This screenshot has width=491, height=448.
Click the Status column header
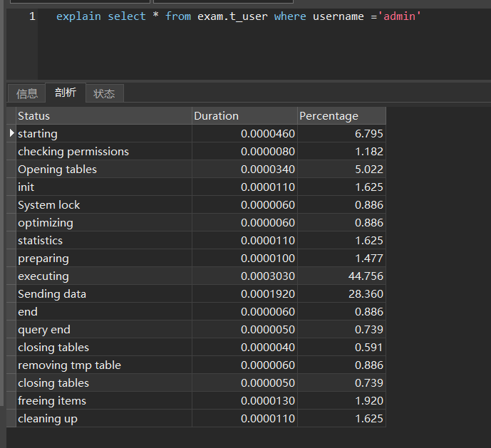click(x=103, y=116)
